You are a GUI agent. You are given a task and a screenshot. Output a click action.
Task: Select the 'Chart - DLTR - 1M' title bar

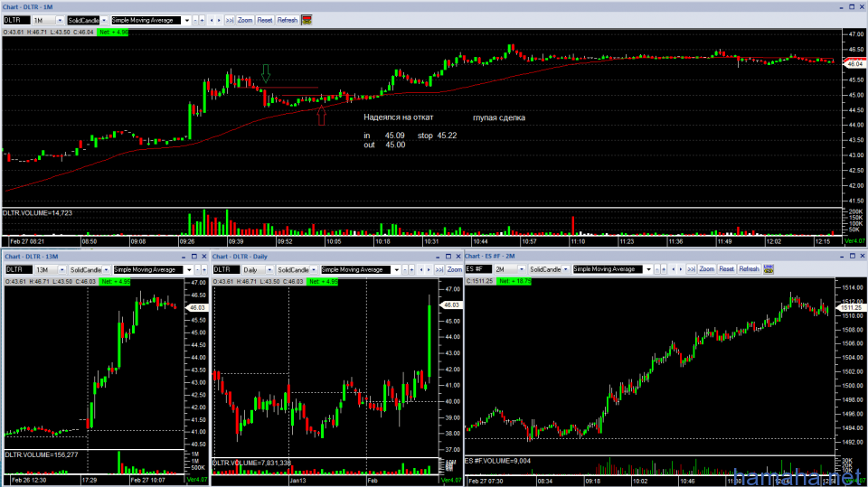click(x=434, y=6)
